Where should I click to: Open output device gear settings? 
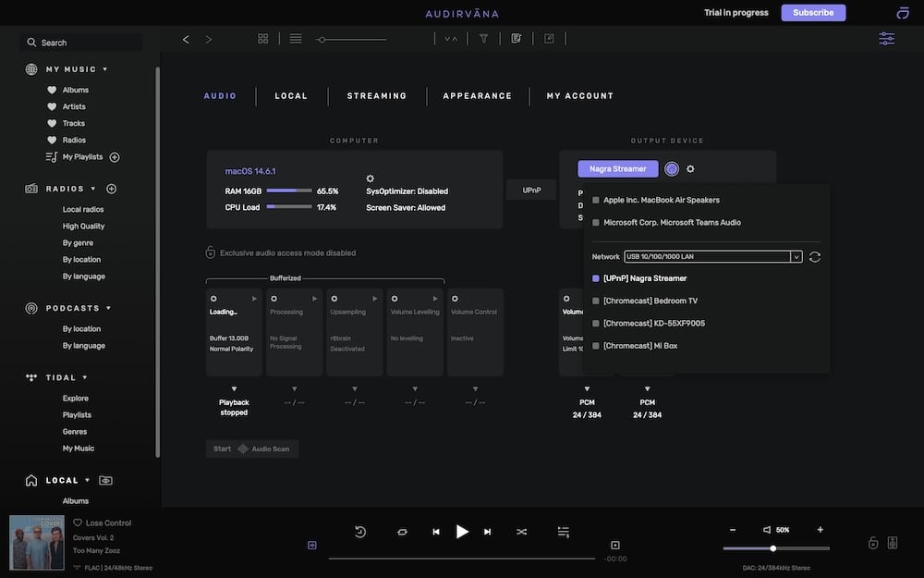[690, 168]
